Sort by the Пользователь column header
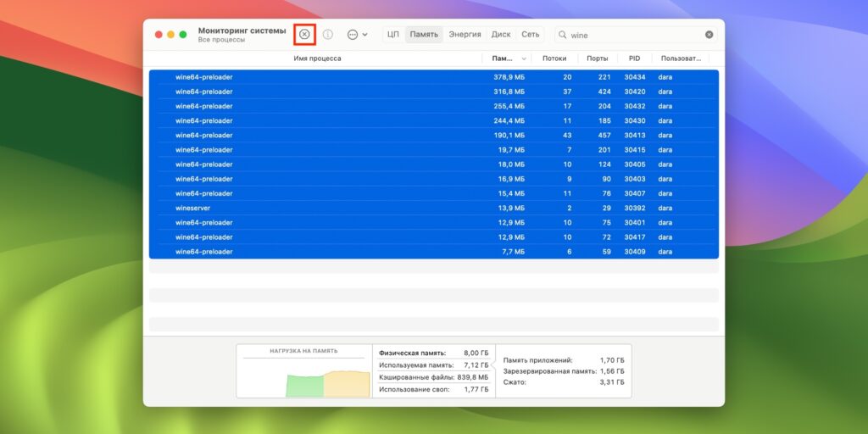Screen dimensions: 868x434 pyautogui.click(x=681, y=58)
